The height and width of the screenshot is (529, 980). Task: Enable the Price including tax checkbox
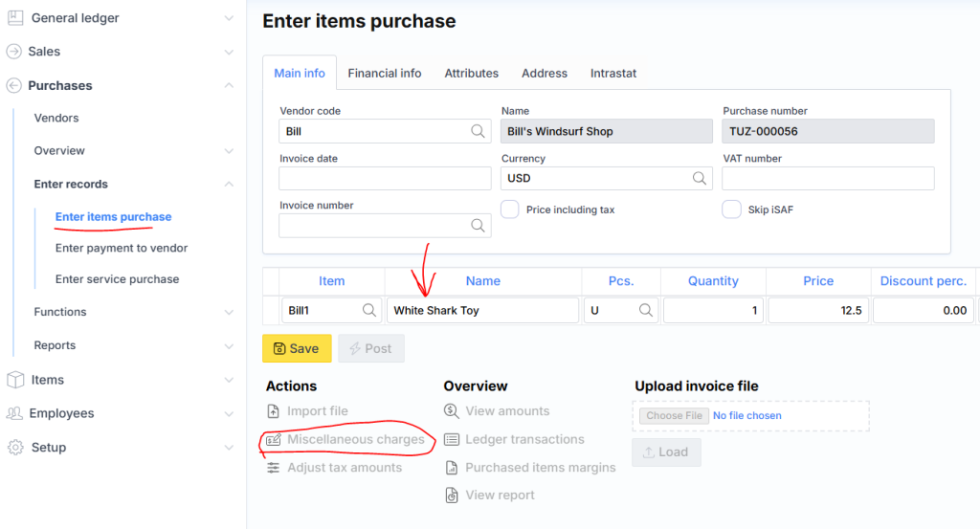[x=510, y=209]
